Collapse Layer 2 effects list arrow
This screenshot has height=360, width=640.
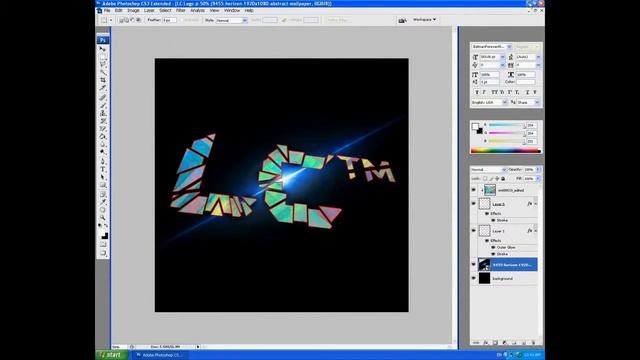pyautogui.click(x=536, y=204)
